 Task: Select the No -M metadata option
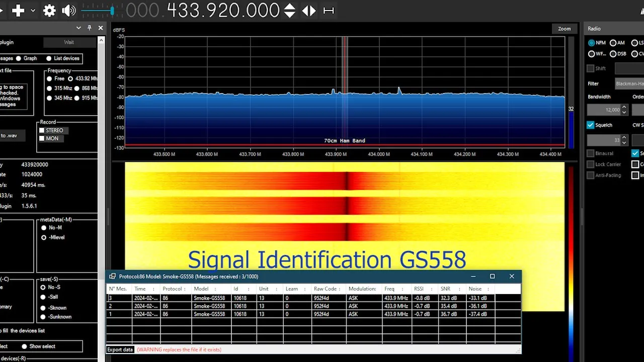[x=44, y=228]
